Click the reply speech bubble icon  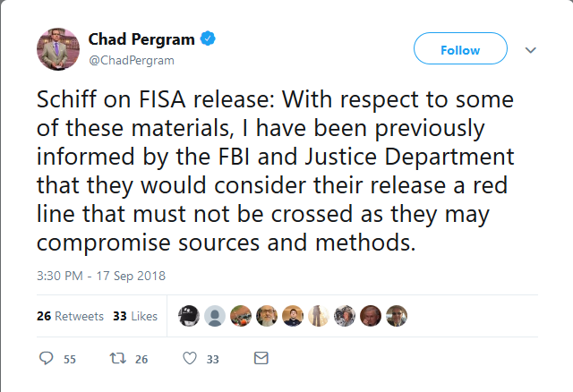pos(46,358)
